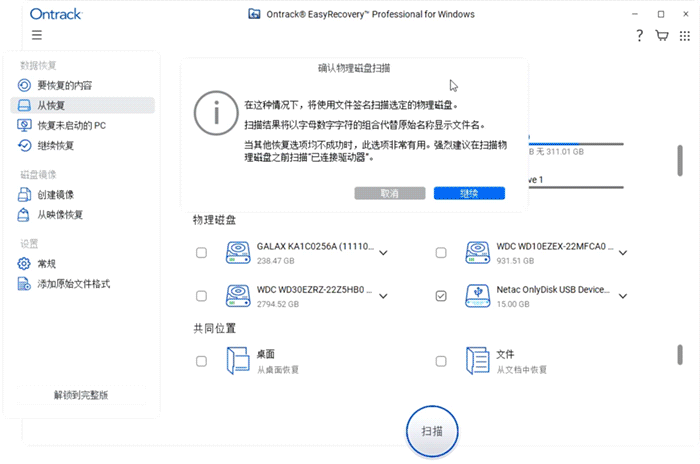
Task: Expand the Netac OnlyDisk USB chevron
Action: point(623,296)
